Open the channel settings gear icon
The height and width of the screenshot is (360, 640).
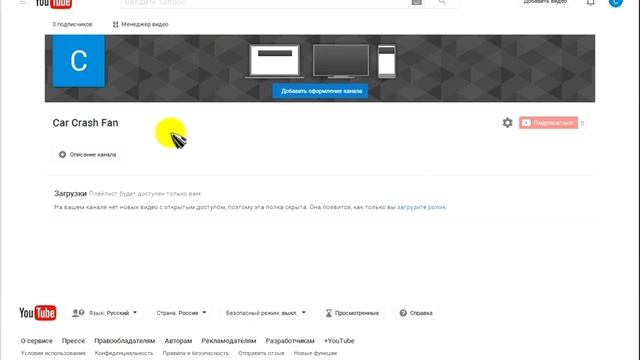(507, 122)
